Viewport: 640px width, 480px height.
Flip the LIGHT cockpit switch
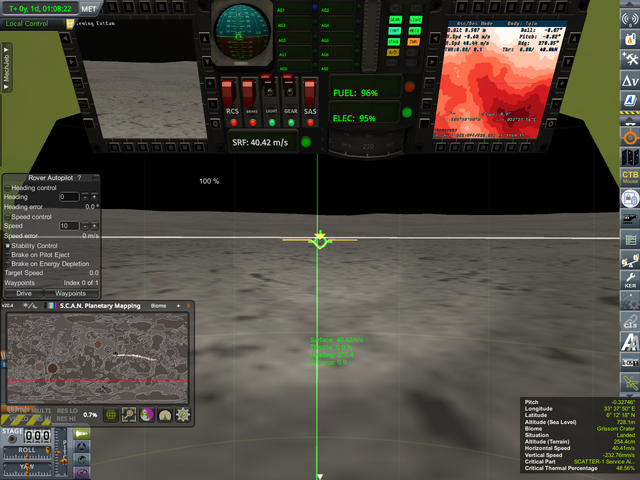pos(268,87)
